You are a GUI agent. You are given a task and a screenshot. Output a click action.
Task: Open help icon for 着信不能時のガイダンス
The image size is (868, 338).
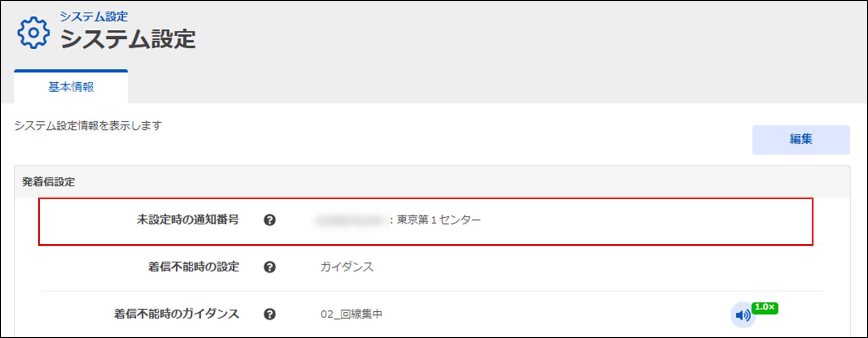click(269, 314)
